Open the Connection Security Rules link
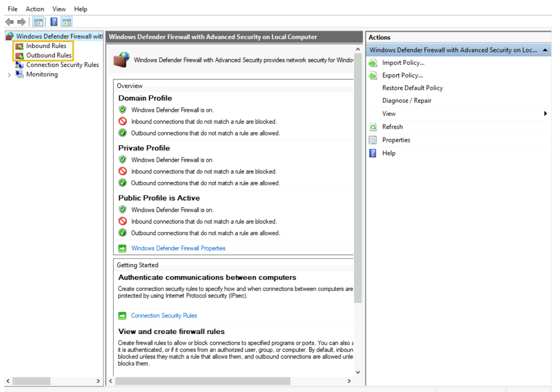The width and height of the screenshot is (560, 392). click(x=164, y=316)
